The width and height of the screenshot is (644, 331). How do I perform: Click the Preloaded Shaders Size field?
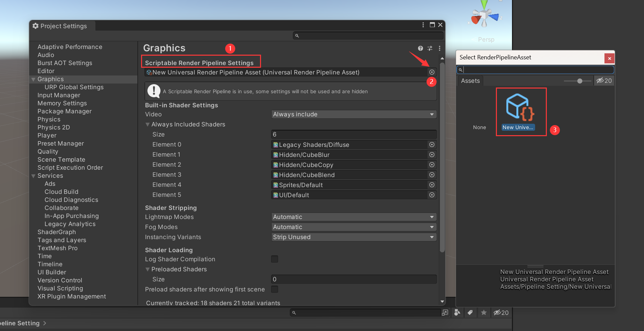click(354, 279)
